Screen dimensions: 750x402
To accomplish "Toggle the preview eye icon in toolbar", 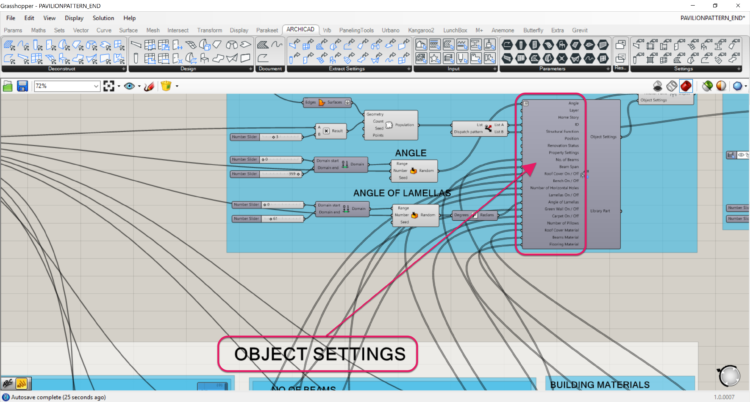I will pyautogui.click(x=130, y=87).
